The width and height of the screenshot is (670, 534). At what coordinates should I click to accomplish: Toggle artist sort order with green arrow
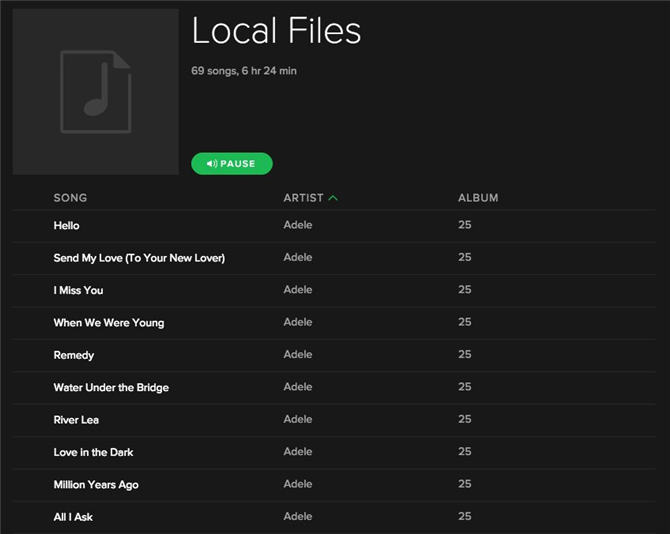tap(333, 198)
